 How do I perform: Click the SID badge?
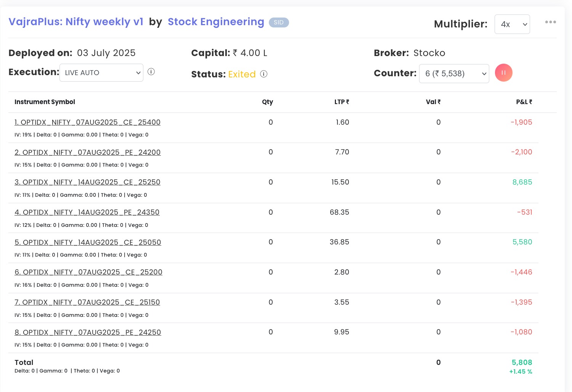click(x=279, y=22)
